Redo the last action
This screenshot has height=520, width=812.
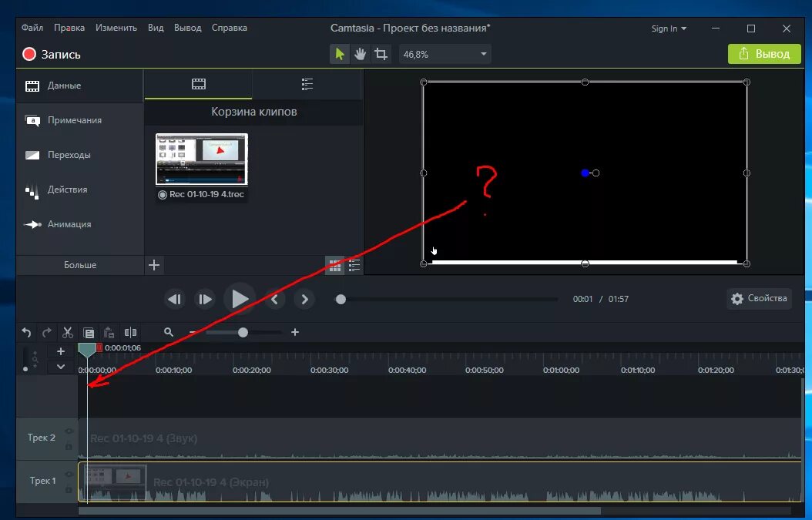pos(47,333)
